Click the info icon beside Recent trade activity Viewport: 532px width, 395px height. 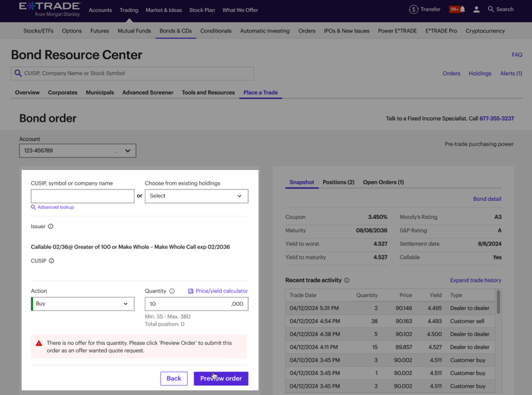(x=346, y=280)
